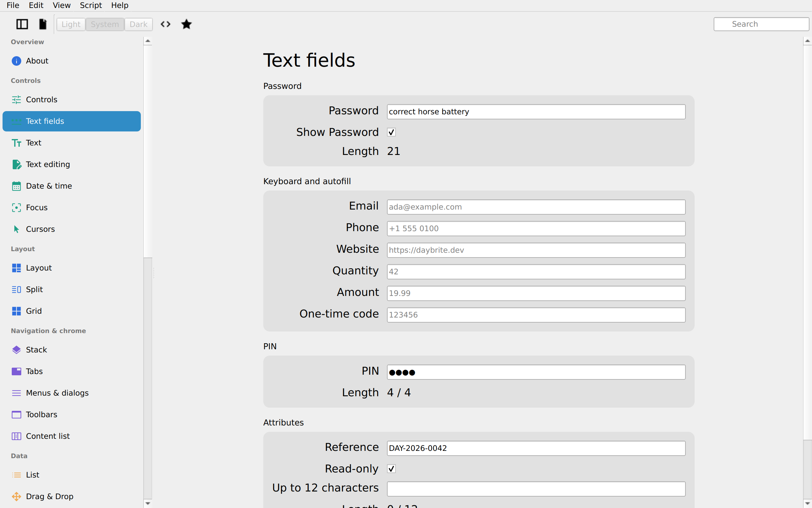Click the Reference field DAY-2026-0042
This screenshot has width=812, height=508.
click(536, 448)
